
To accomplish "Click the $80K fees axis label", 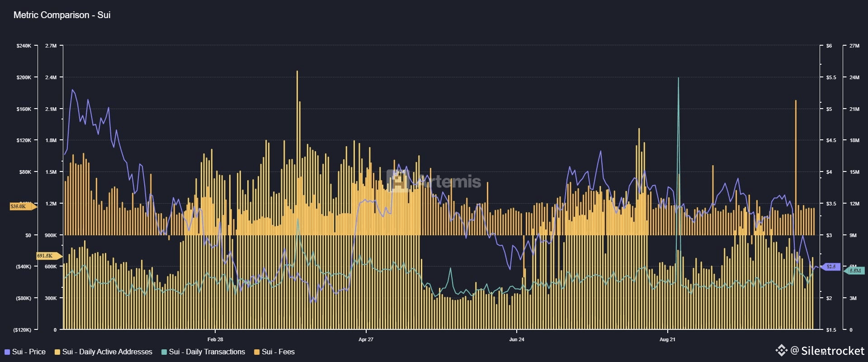I will click(25, 172).
